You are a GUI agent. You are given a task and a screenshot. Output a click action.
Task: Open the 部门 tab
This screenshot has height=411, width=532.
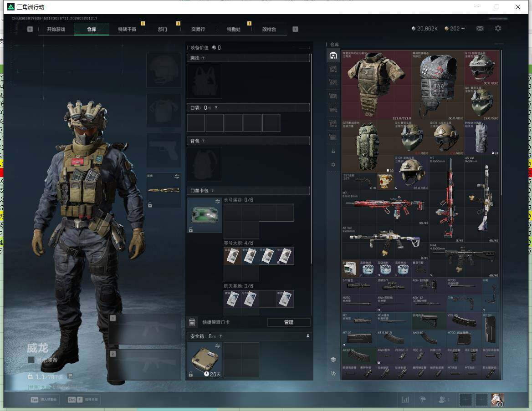[163, 29]
